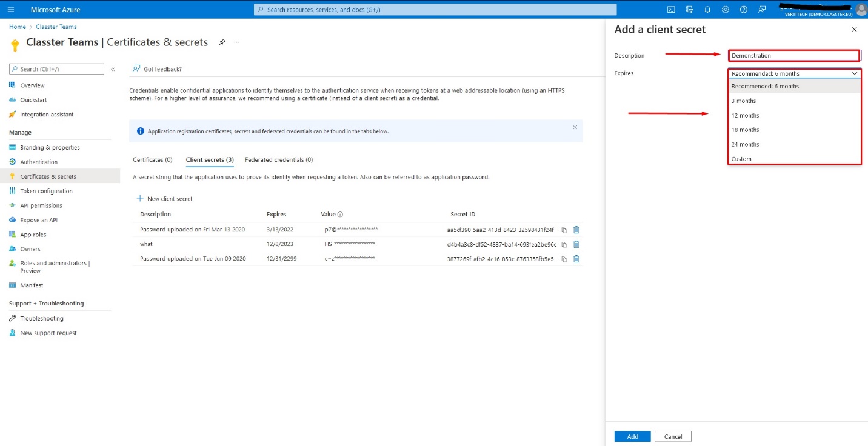Delete the secret named what
The image size is (868, 446).
coord(576,244)
